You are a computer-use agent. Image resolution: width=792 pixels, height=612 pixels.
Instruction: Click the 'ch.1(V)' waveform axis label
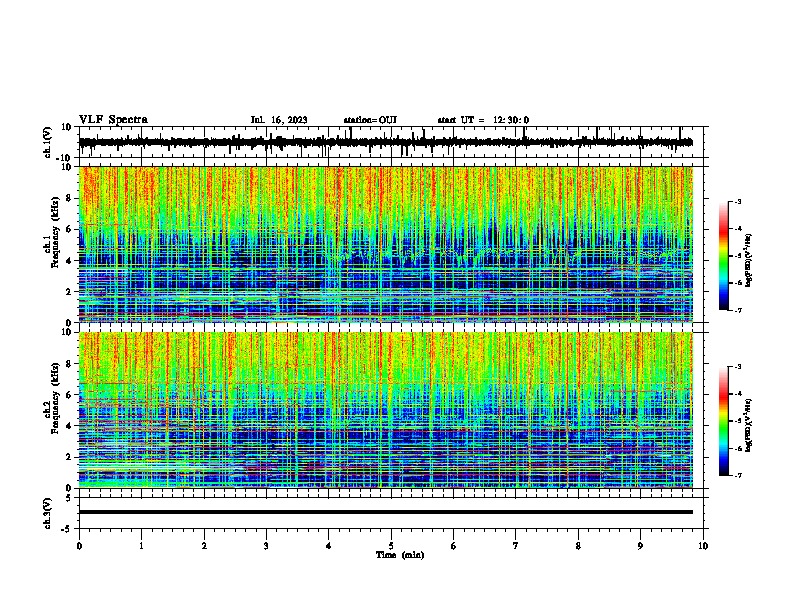(x=48, y=142)
